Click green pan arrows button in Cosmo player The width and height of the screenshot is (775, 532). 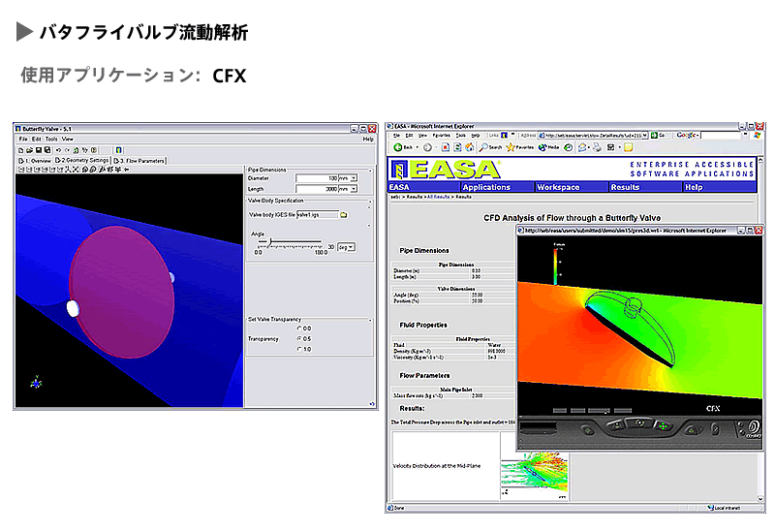[663, 426]
